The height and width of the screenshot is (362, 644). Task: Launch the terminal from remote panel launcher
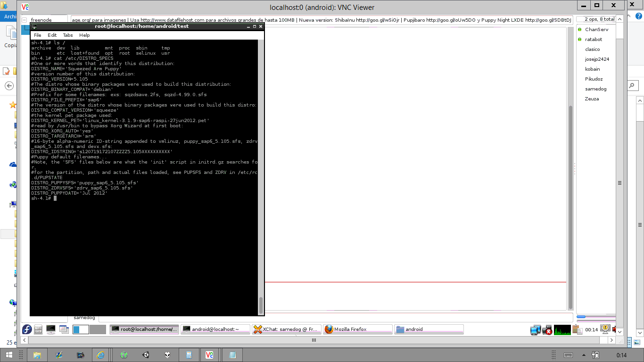coord(50,329)
